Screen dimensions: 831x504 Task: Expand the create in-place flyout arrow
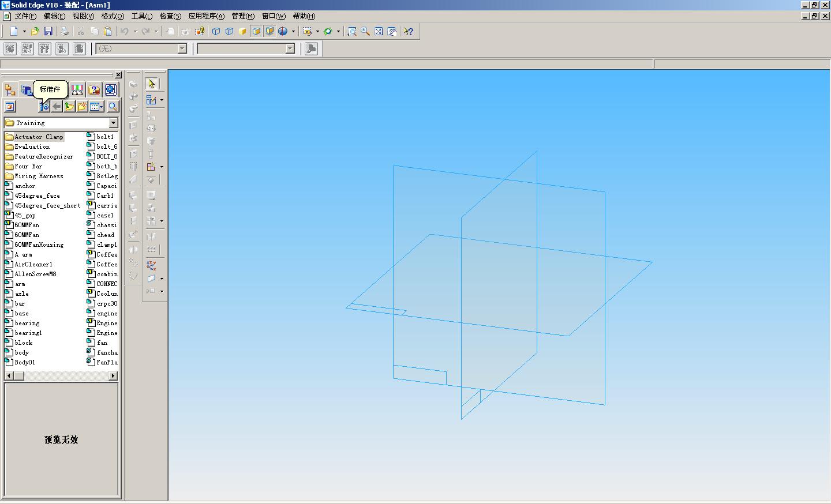pos(162,100)
